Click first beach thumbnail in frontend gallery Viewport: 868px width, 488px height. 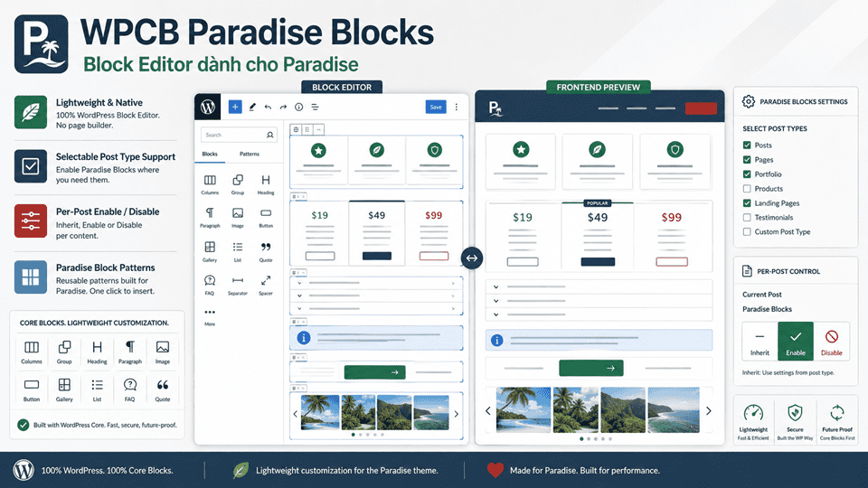[524, 410]
